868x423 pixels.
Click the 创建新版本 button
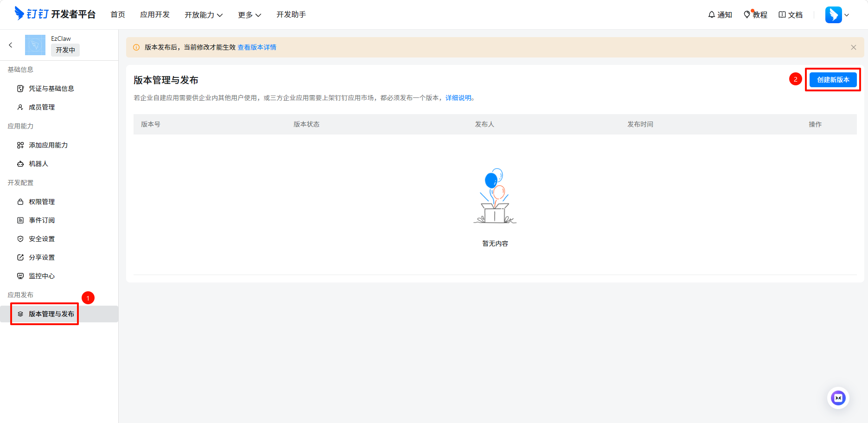pos(833,80)
